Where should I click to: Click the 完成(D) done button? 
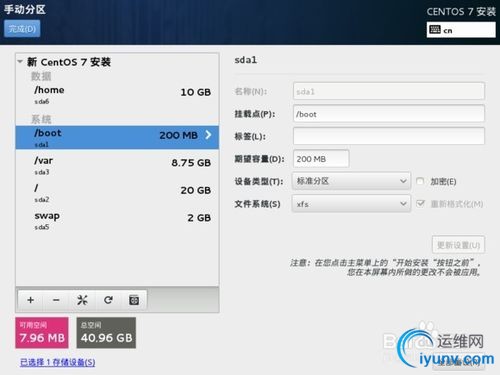[22, 29]
